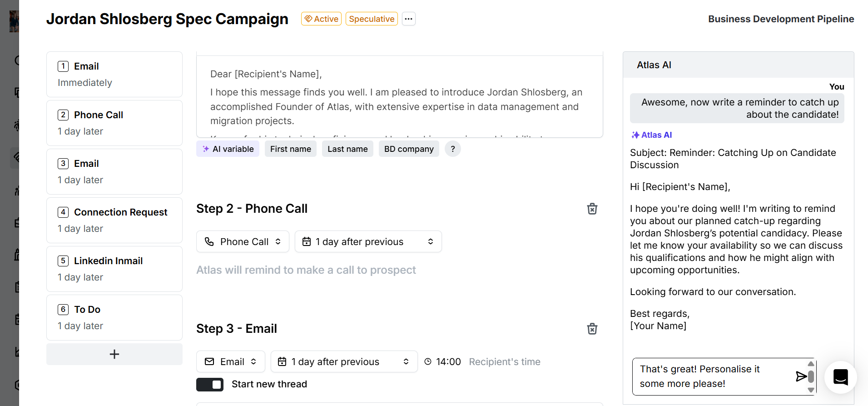The image size is (868, 406).
Task: Click the question mark help icon
Action: (452, 149)
